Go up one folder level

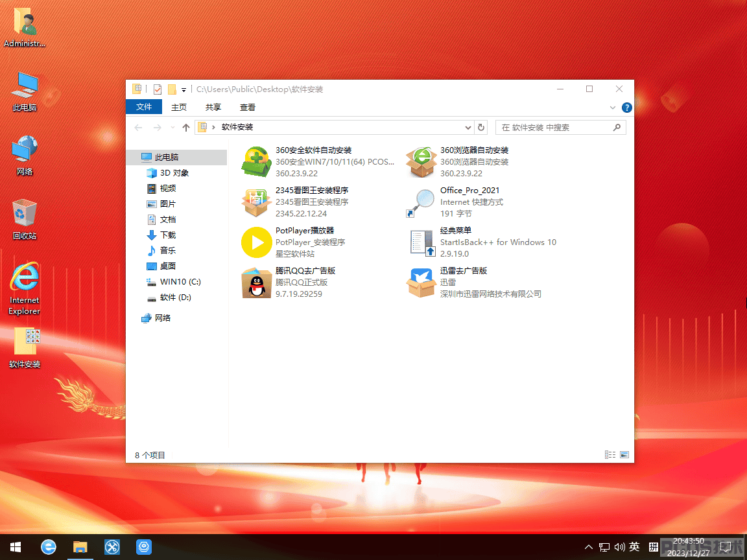click(186, 127)
